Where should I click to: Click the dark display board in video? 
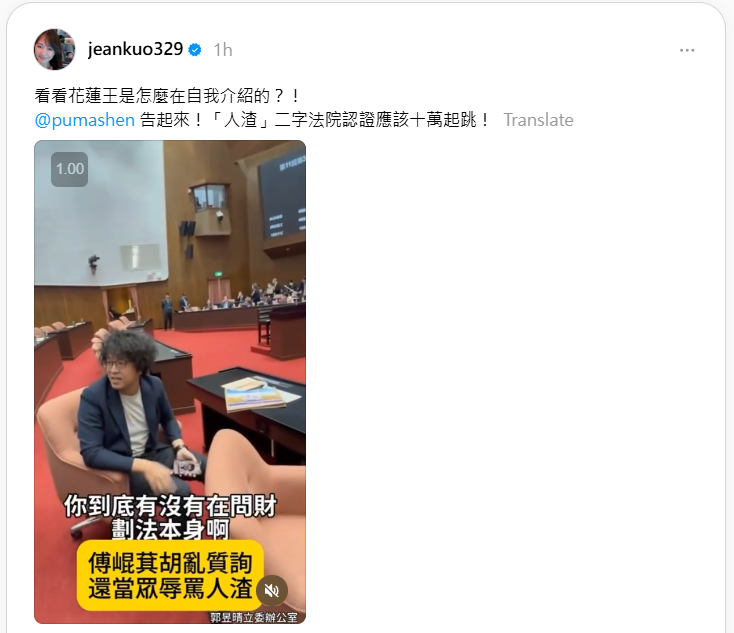(283, 197)
